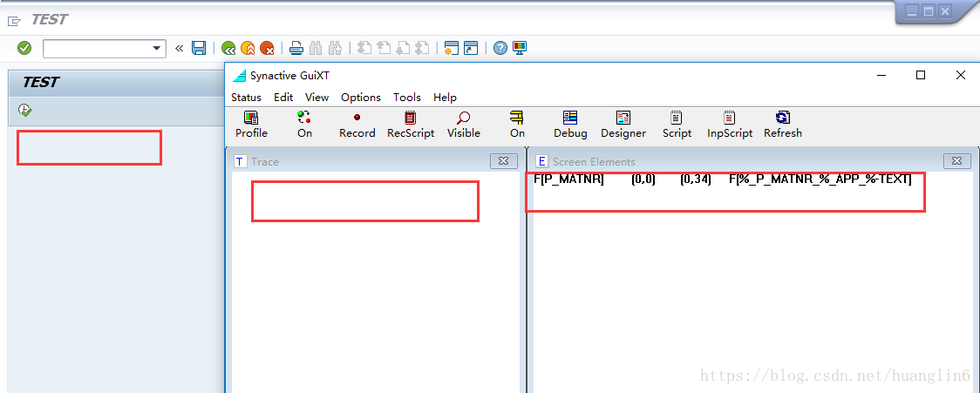Close the Screen Elements panel
The image size is (980, 393).
(x=956, y=161)
